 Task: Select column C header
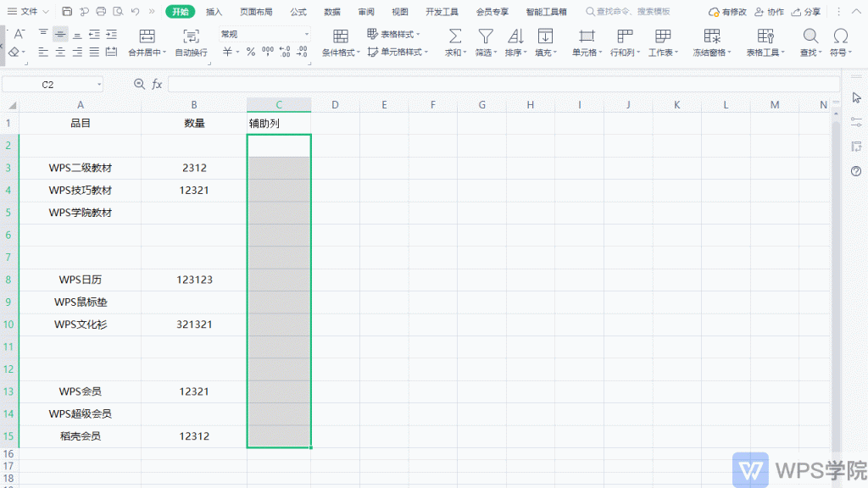(279, 104)
